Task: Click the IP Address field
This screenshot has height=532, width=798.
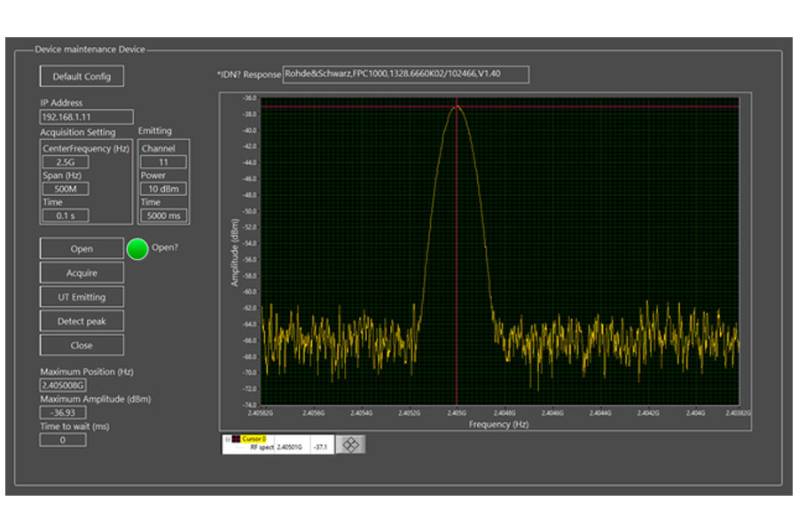Action: [x=86, y=117]
